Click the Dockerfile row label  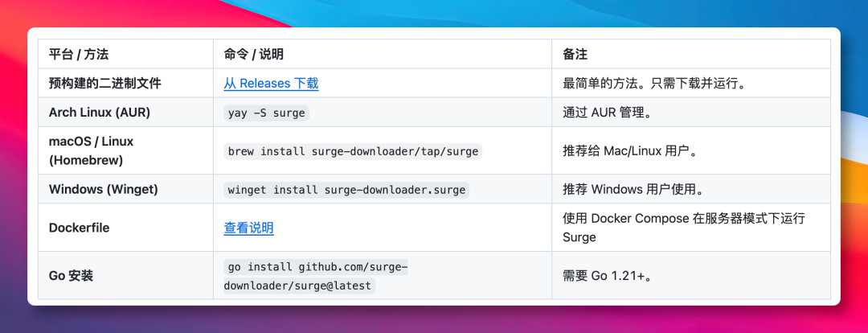[79, 228]
